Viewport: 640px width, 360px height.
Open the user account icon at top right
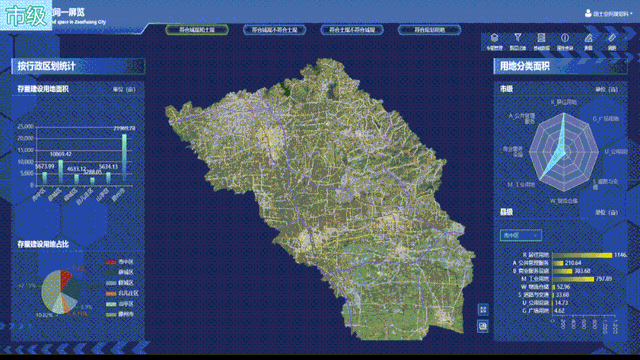(x=588, y=13)
